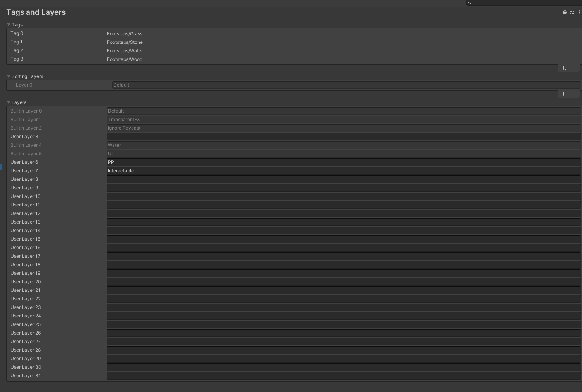
Task: Select the Tag 3 Footsteps/Wood row
Action: [x=125, y=59]
